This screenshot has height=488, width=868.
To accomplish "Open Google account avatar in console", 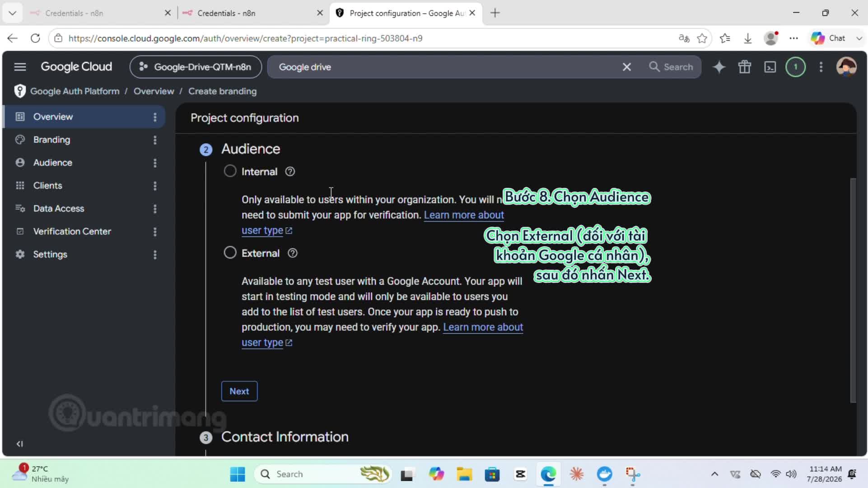I will coord(846,67).
